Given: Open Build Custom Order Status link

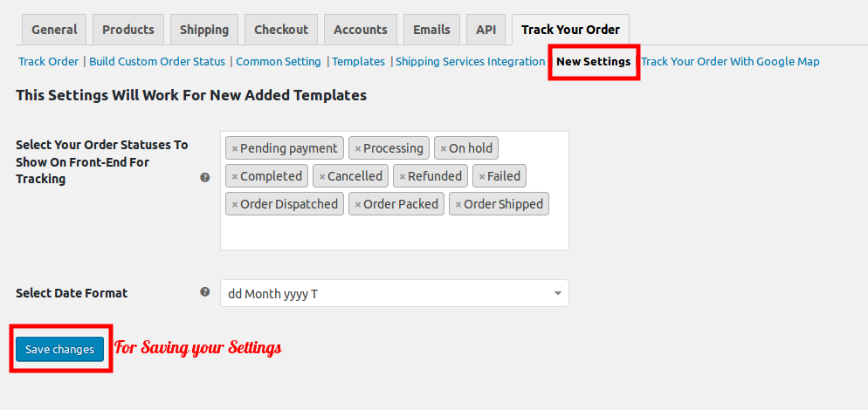Looking at the screenshot, I should click(157, 61).
